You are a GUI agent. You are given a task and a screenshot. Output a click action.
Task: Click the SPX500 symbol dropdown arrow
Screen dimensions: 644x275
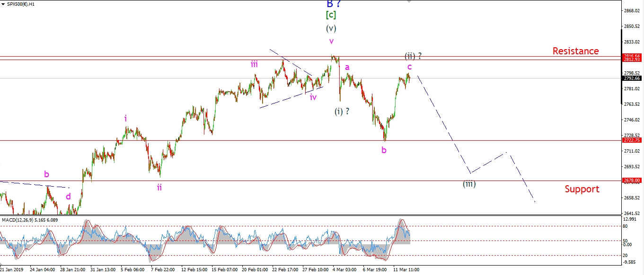(x=2, y=4)
